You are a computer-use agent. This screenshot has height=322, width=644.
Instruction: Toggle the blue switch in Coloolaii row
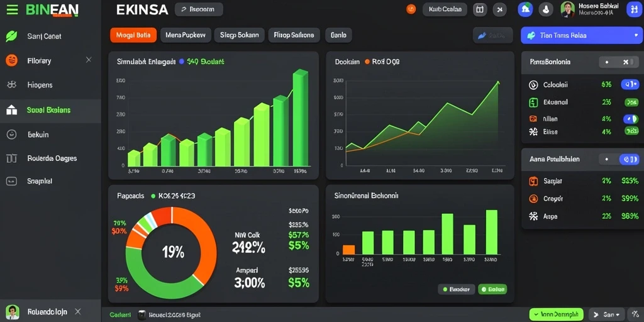pyautogui.click(x=630, y=85)
